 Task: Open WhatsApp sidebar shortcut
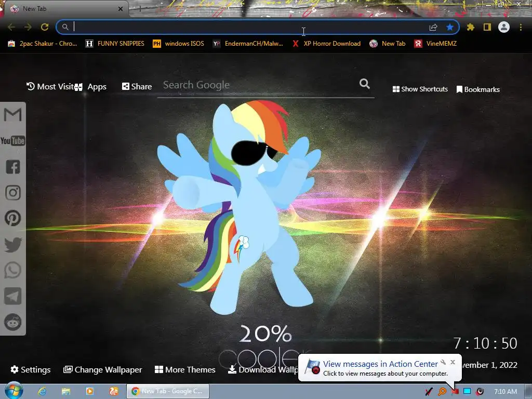pyautogui.click(x=13, y=270)
